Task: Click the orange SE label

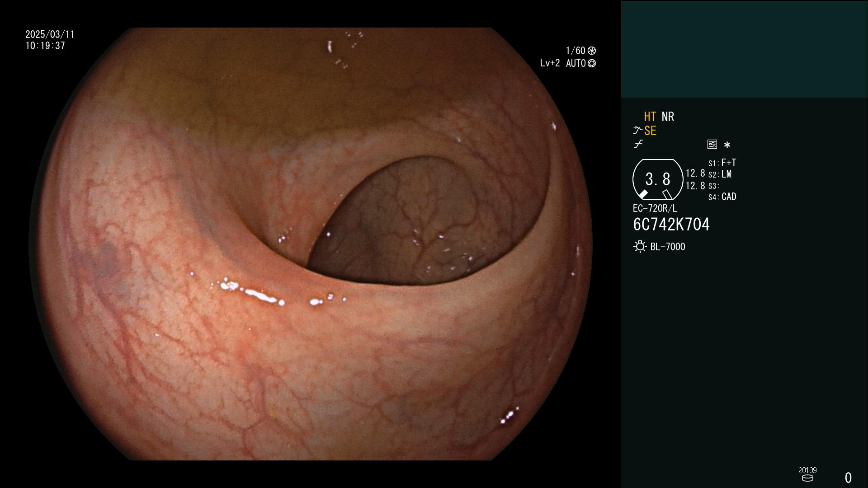Action: tap(650, 131)
